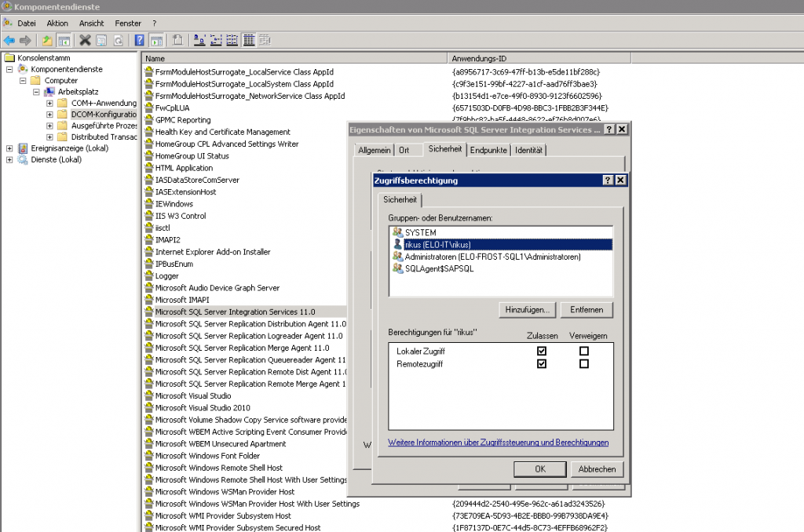Image resolution: width=804 pixels, height=532 pixels.
Task: Open the Datei menu
Action: (27, 23)
